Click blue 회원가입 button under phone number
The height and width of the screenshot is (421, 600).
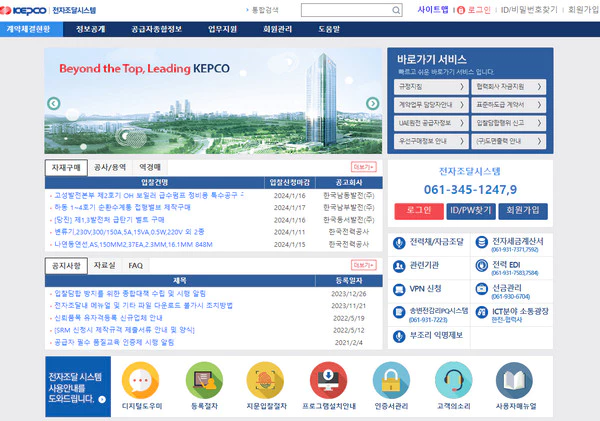point(523,211)
